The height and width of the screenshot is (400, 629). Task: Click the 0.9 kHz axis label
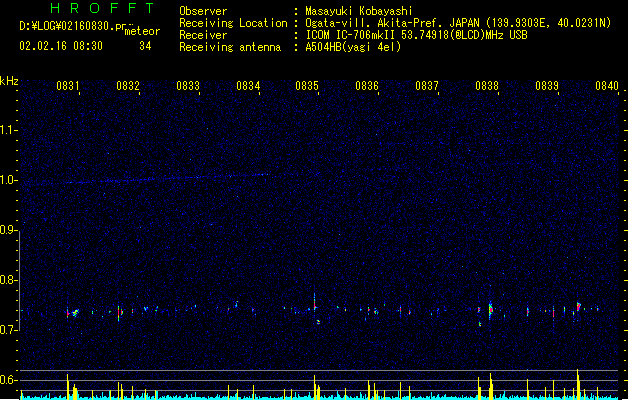(x=9, y=230)
